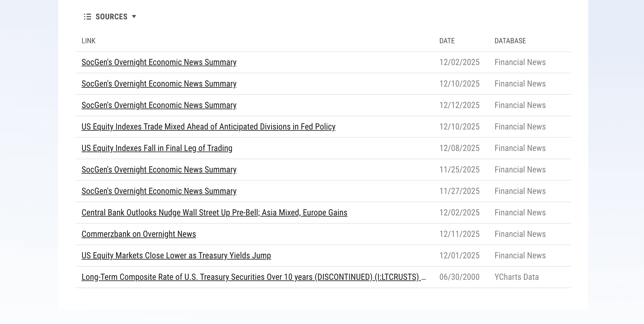The image size is (644, 324).
Task: Open SocGen's summary dated 11/27/2025
Action: (159, 191)
